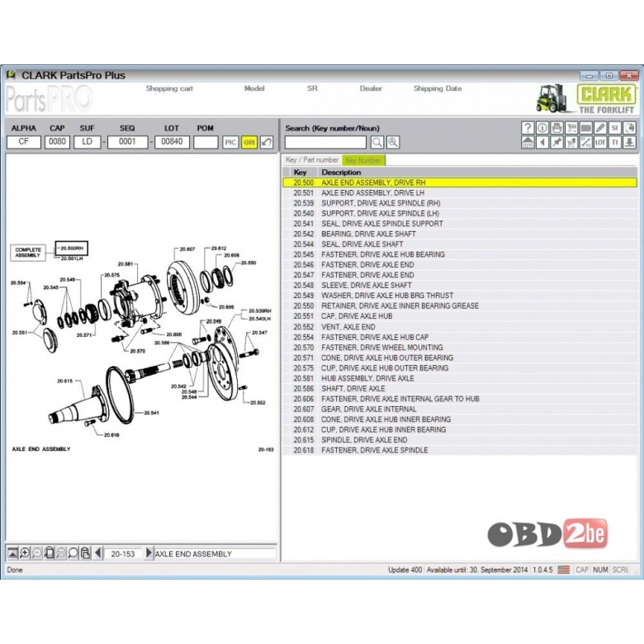Select row 20.586 SHAFT, DRIVE AXLE
This screenshot has width=644, height=644.
[460, 389]
